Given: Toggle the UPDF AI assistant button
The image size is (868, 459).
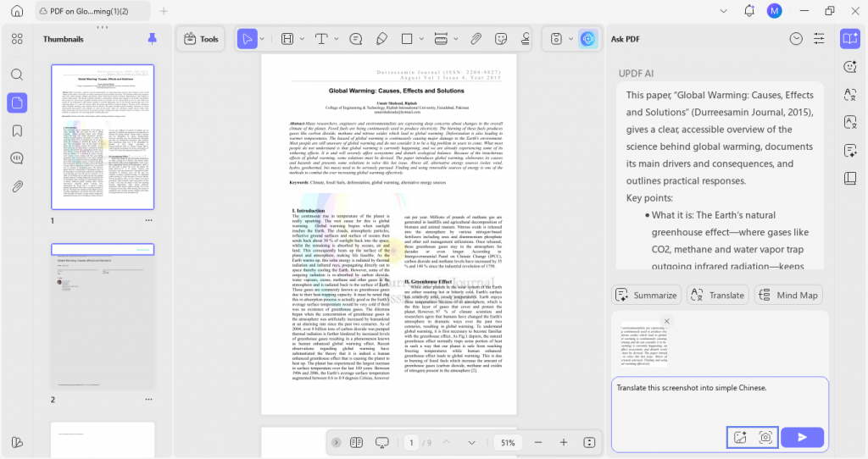Looking at the screenshot, I should click(588, 39).
